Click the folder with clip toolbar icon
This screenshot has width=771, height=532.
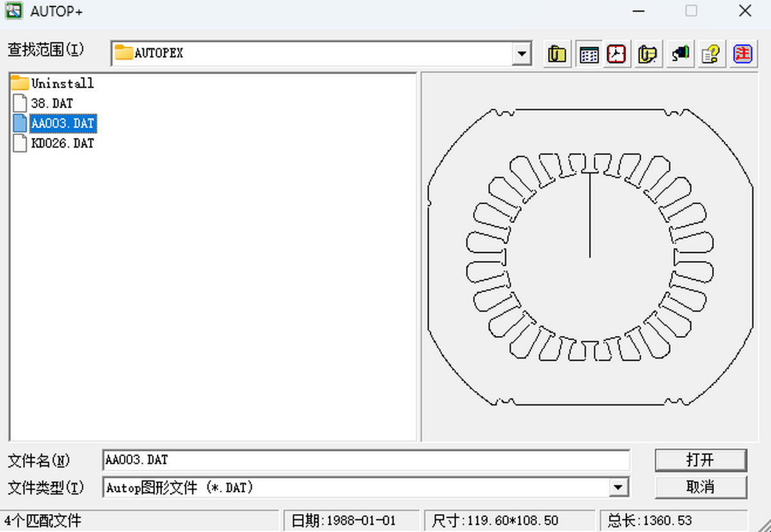click(557, 54)
